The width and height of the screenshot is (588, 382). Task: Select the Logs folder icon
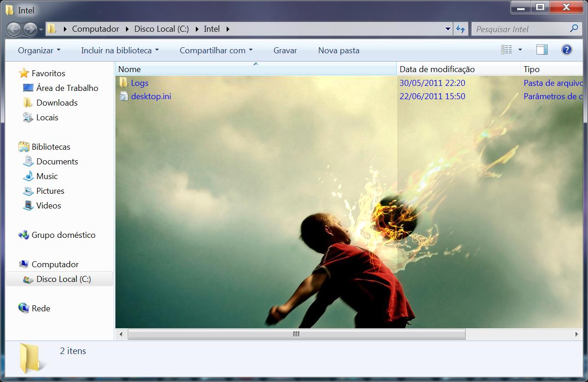tap(123, 83)
